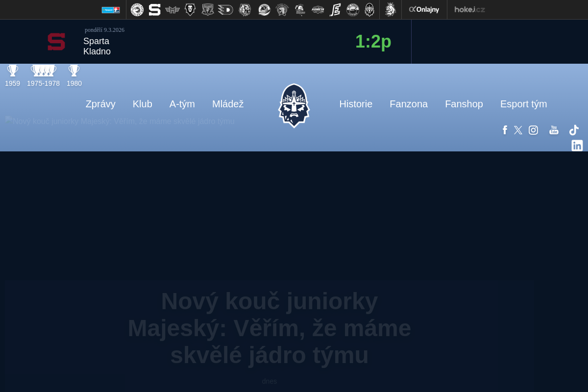Open the club Instagram icon

click(x=534, y=130)
